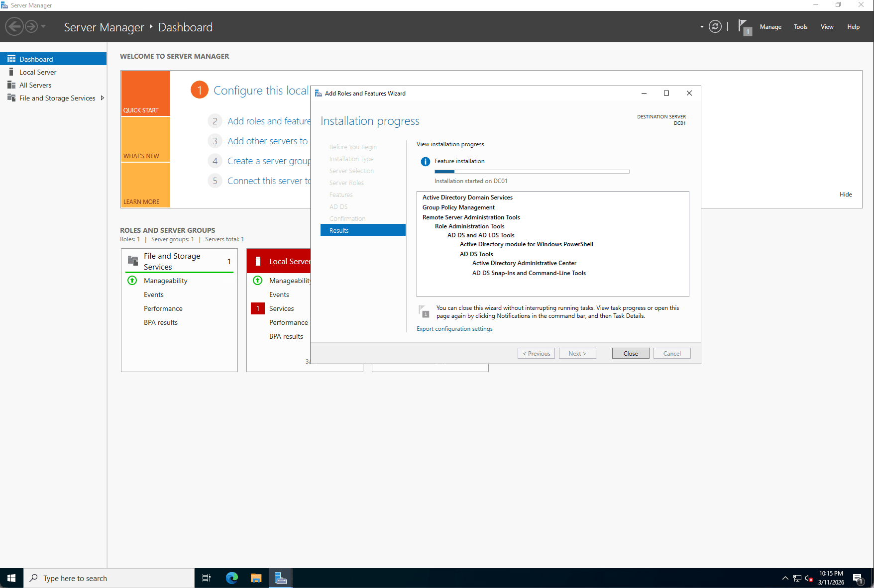Viewport: 874px width, 588px height.
Task: Click the Close button in wizard
Action: click(x=631, y=353)
